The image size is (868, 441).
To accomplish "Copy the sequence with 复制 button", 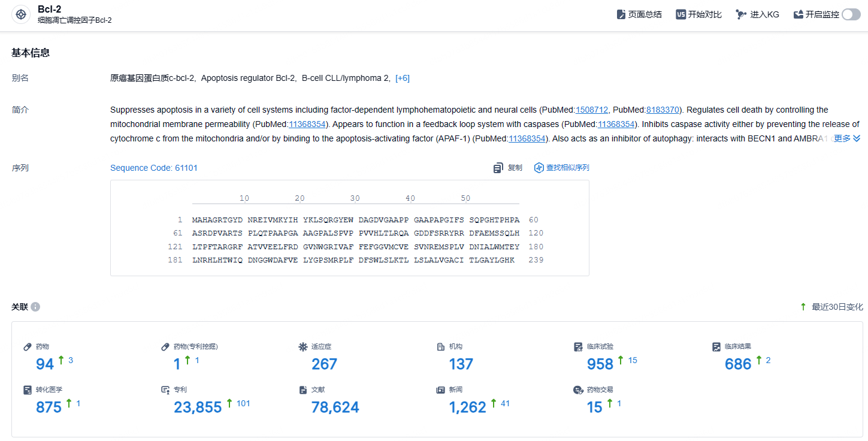I will [x=508, y=168].
